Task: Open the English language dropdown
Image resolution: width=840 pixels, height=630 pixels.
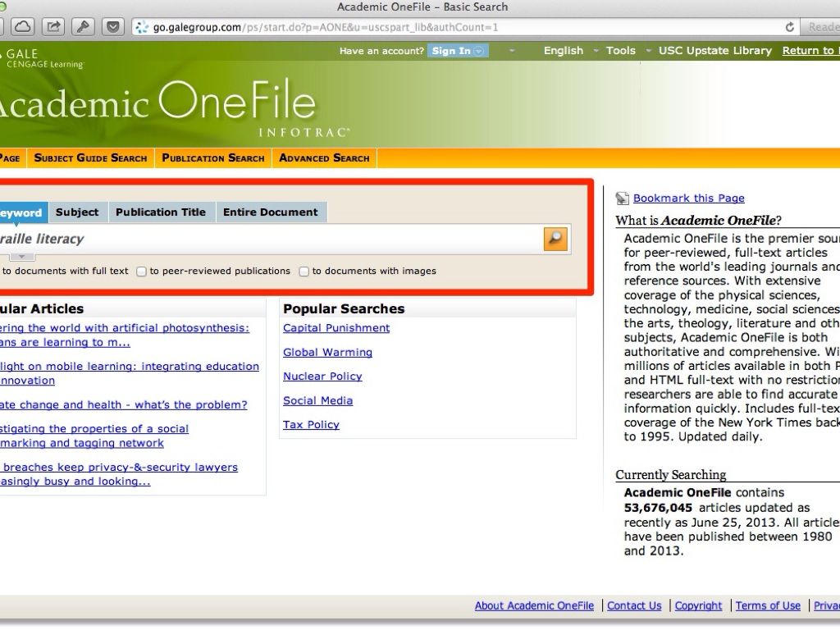Action: [564, 51]
